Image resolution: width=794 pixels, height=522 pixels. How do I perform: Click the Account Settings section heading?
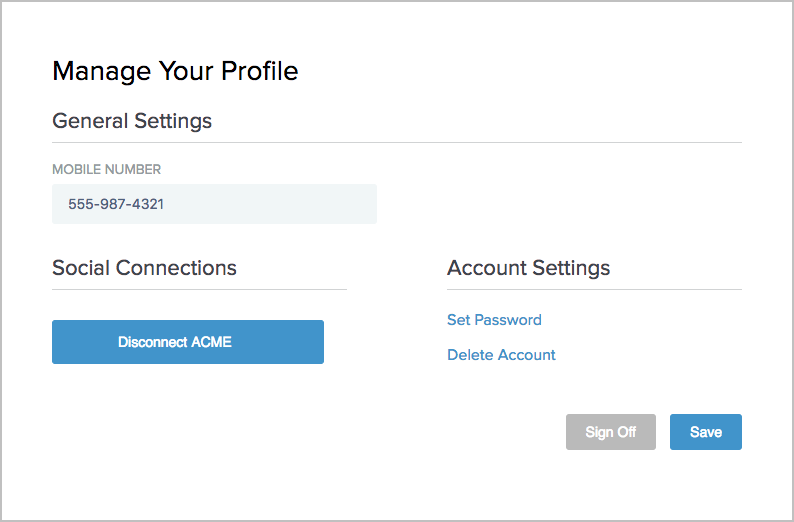528,268
